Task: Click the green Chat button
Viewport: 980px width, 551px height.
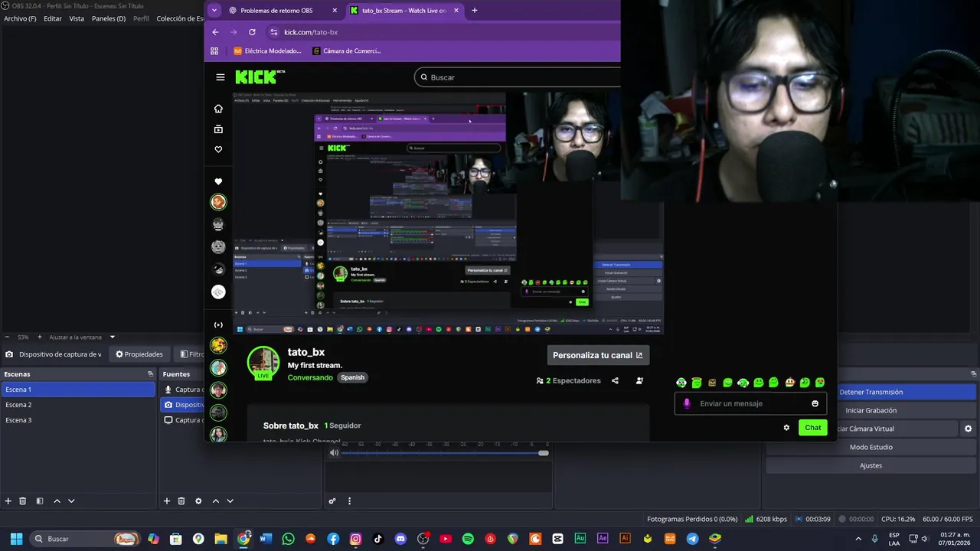Action: click(x=812, y=428)
